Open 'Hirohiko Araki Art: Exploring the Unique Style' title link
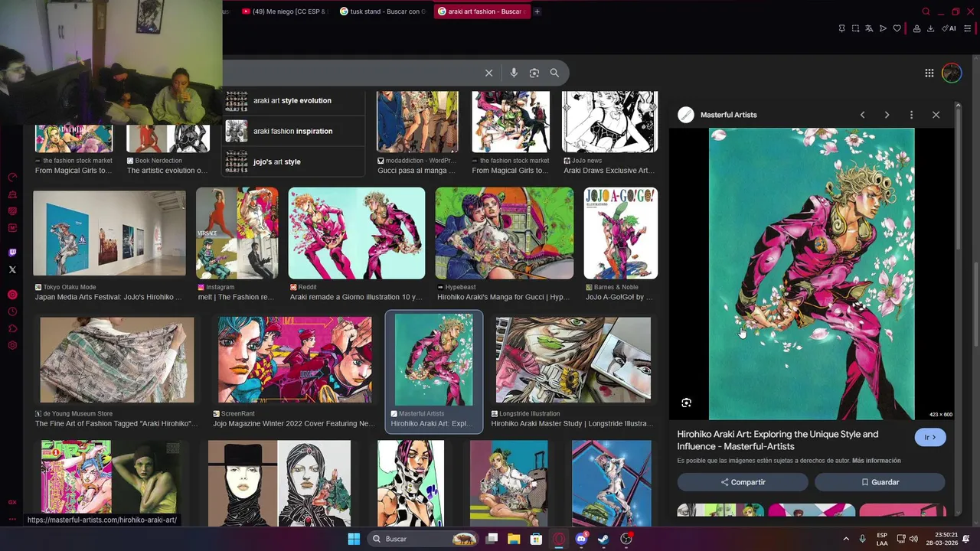980x551 pixels. [x=778, y=440]
